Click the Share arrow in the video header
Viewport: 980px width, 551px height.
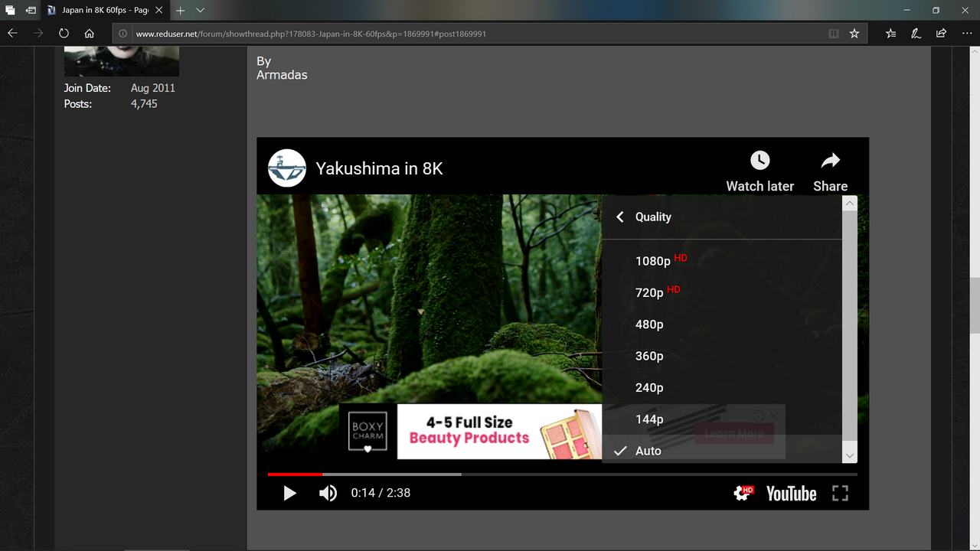pyautogui.click(x=831, y=161)
